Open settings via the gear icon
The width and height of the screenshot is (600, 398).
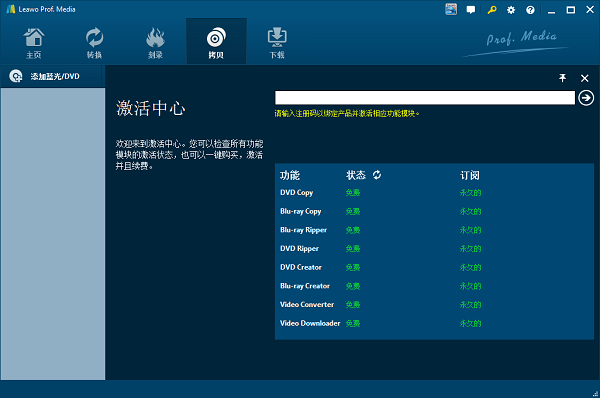pos(511,10)
